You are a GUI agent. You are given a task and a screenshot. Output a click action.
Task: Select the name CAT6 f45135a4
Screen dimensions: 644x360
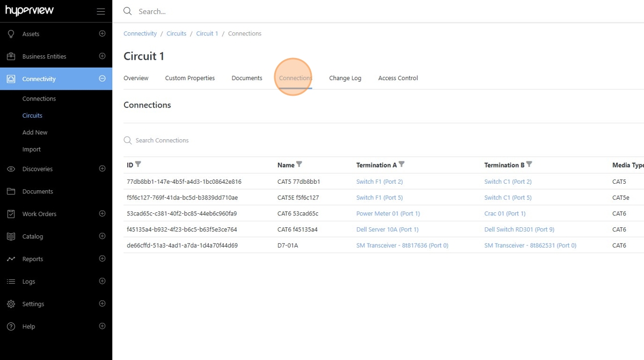(x=297, y=229)
